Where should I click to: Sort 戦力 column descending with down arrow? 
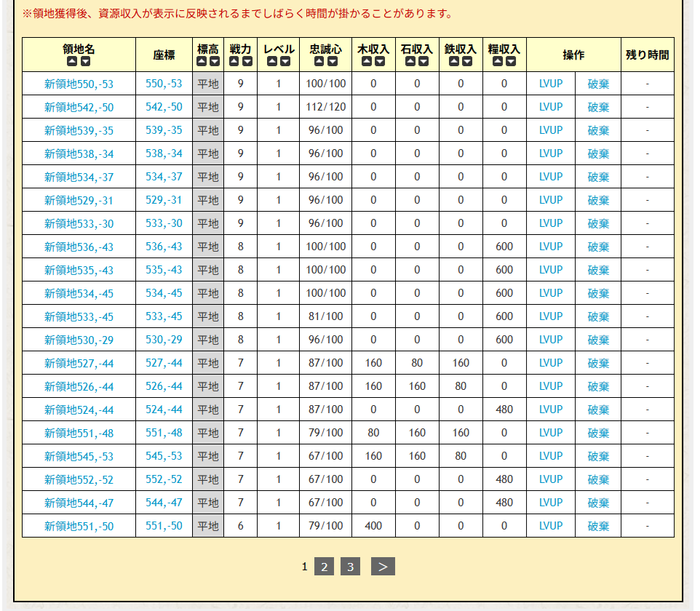coord(247,62)
